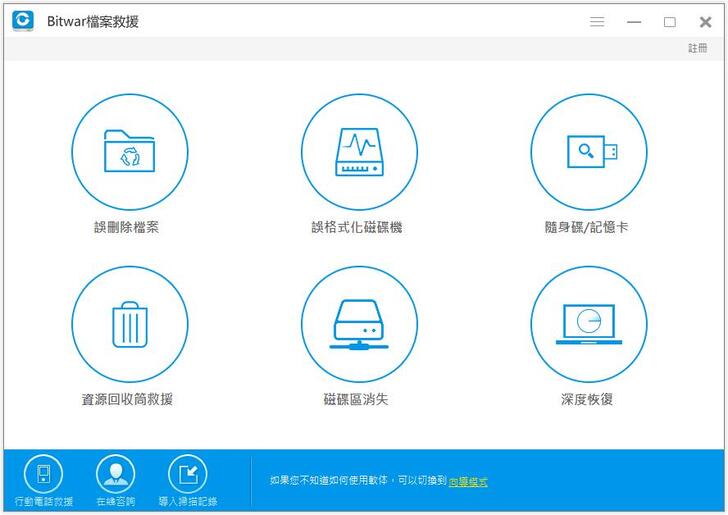Click the 在線咨詢 online support icon
The width and height of the screenshot is (728, 515).
pyautogui.click(x=115, y=474)
